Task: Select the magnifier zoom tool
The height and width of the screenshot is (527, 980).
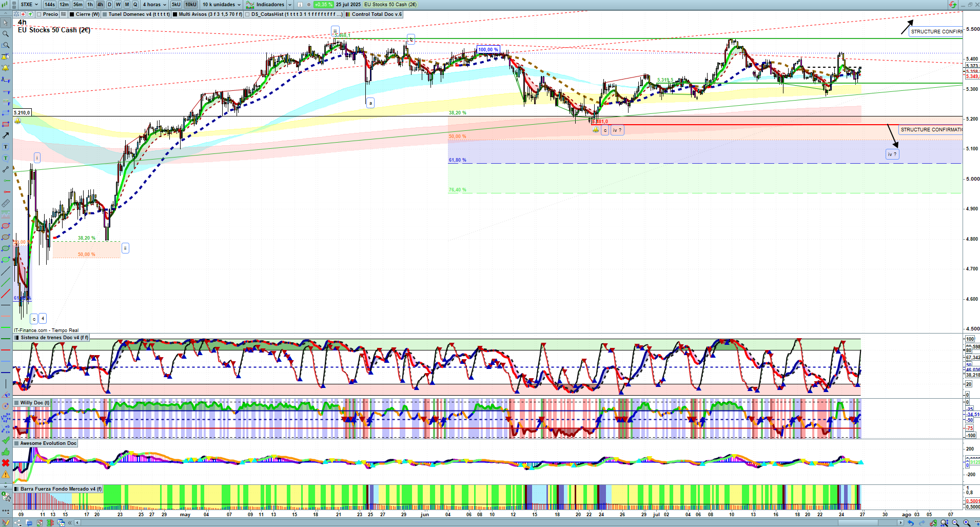Action: click(x=6, y=34)
